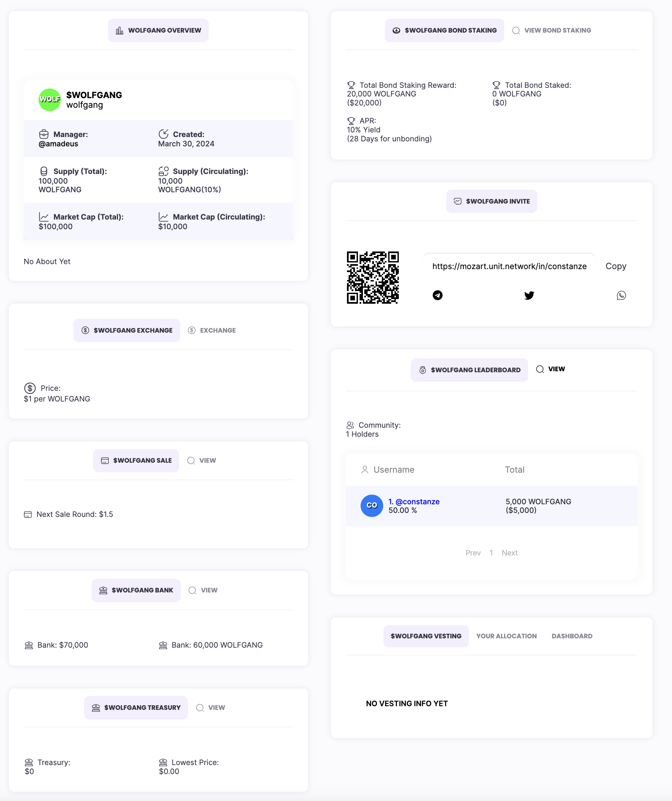Go to Next leaderboard page
Screen dimensions: 672x801
coord(509,553)
